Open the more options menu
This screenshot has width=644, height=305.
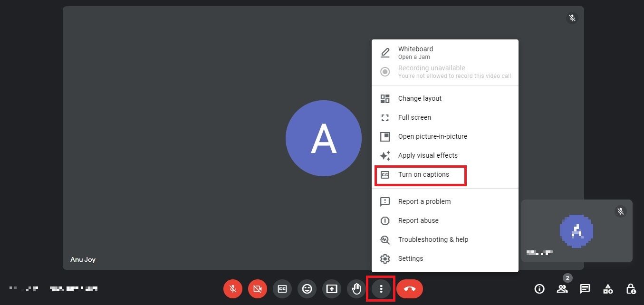click(x=381, y=288)
